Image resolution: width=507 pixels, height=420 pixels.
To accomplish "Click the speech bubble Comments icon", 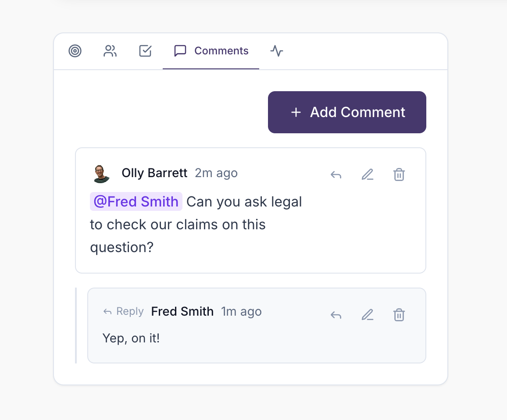I will [x=180, y=51].
